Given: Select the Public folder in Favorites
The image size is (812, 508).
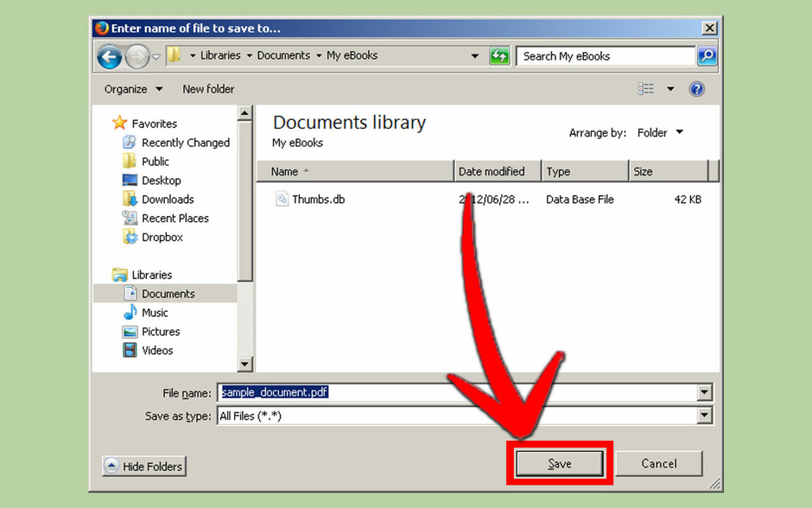Looking at the screenshot, I should click(x=155, y=161).
